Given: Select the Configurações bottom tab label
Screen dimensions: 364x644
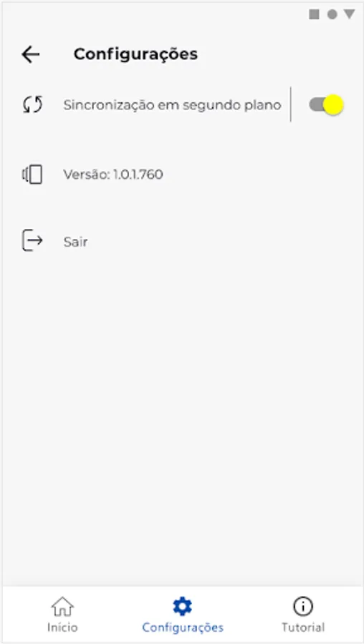Looking at the screenshot, I should click(183, 628).
